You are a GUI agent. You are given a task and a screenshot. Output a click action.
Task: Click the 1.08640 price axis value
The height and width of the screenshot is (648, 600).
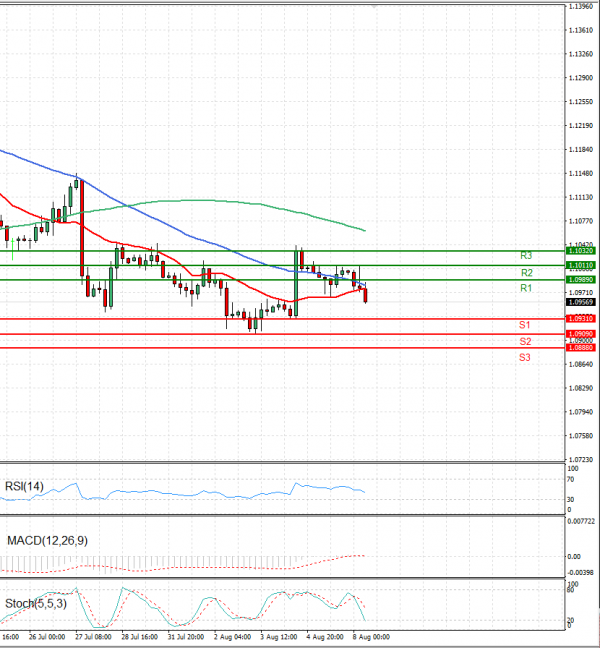click(581, 364)
